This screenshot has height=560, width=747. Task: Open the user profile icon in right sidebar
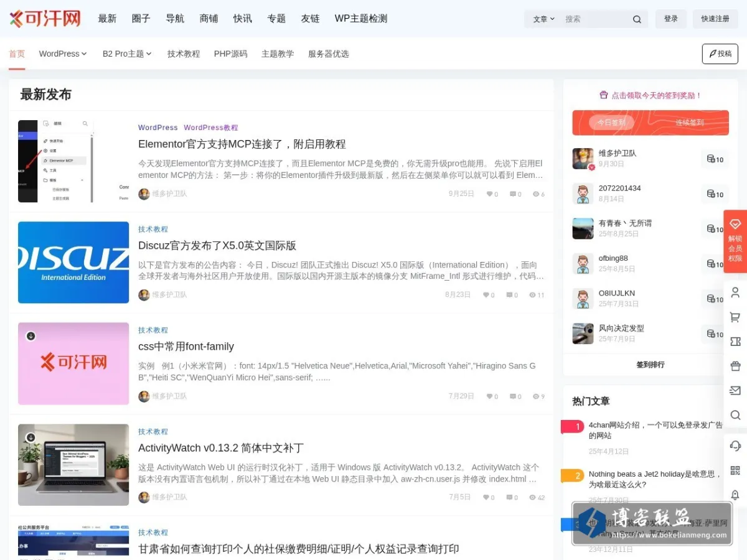735,292
